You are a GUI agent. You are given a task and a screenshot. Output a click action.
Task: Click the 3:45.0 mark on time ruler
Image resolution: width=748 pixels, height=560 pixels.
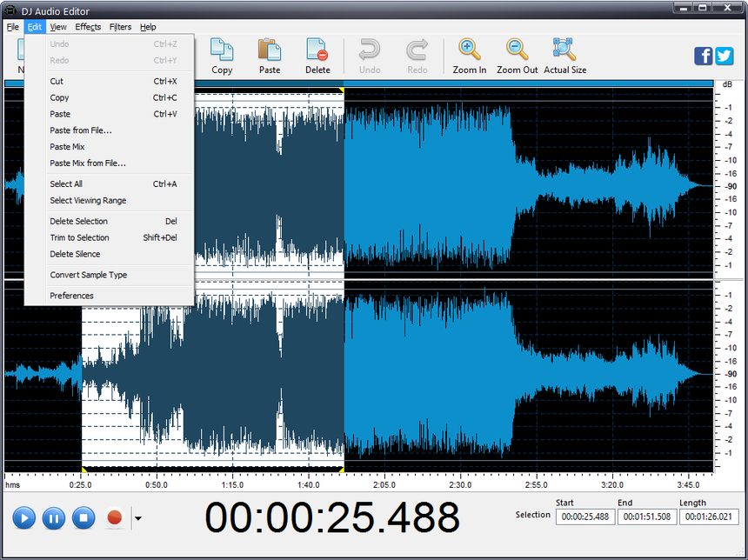[688, 484]
